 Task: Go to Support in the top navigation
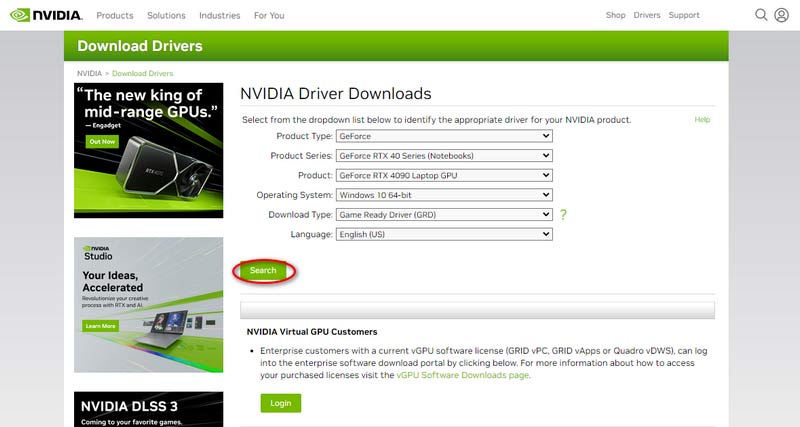684,15
